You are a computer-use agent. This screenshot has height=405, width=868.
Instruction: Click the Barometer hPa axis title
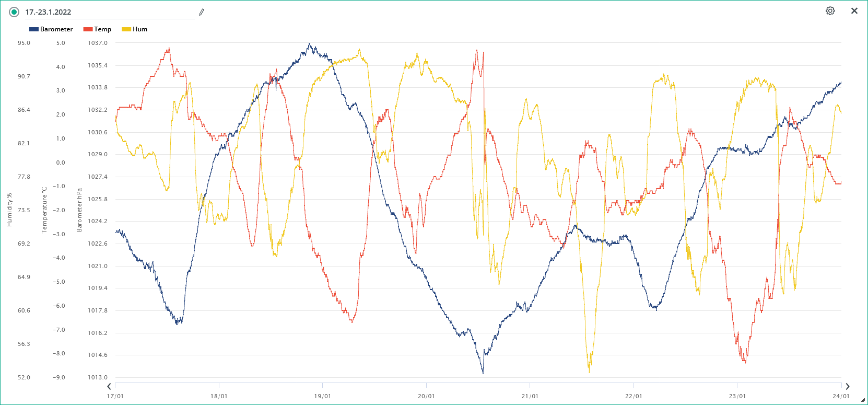click(79, 210)
